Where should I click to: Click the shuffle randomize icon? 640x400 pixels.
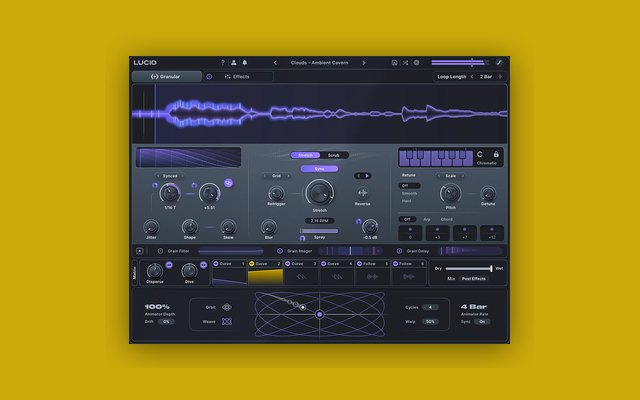pos(405,63)
